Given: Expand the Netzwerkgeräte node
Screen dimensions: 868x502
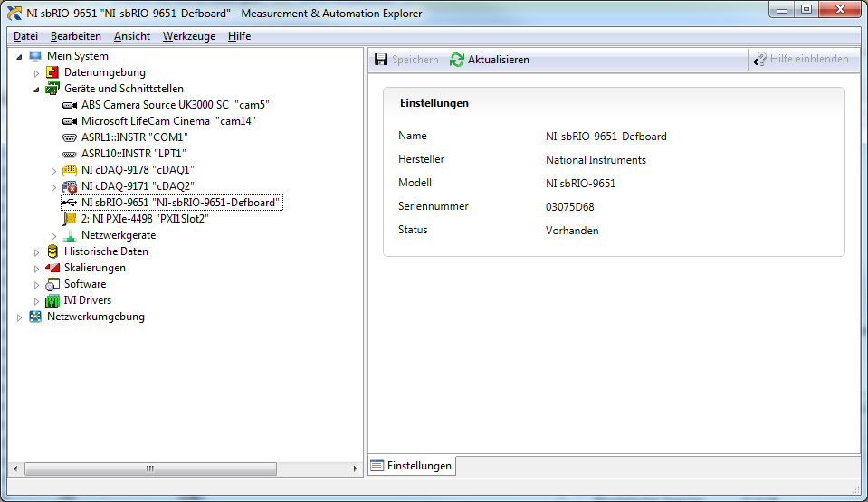Looking at the screenshot, I should (x=53, y=236).
